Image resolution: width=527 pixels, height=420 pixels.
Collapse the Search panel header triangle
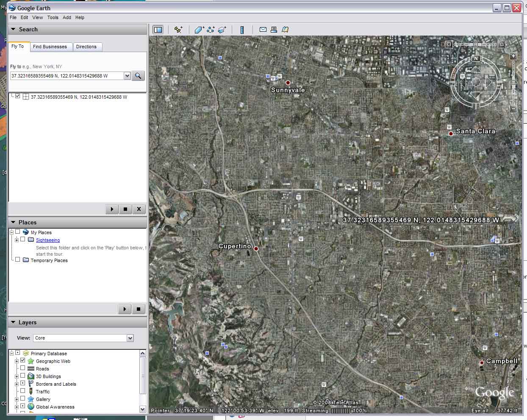pos(14,29)
